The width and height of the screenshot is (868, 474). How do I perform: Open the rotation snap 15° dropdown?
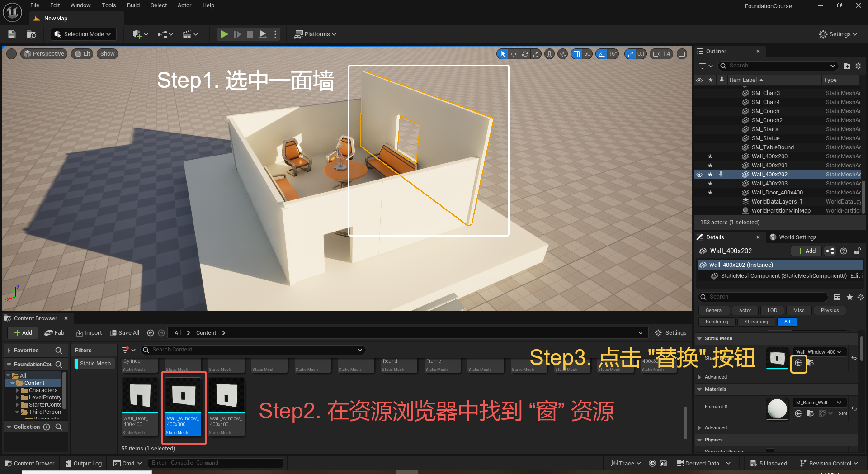click(613, 54)
